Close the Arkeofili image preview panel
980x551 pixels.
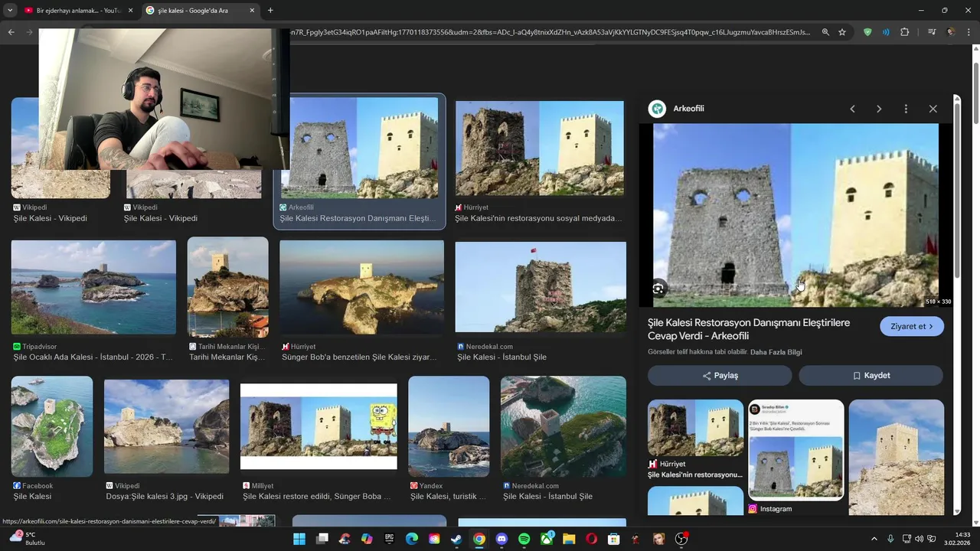click(933, 109)
